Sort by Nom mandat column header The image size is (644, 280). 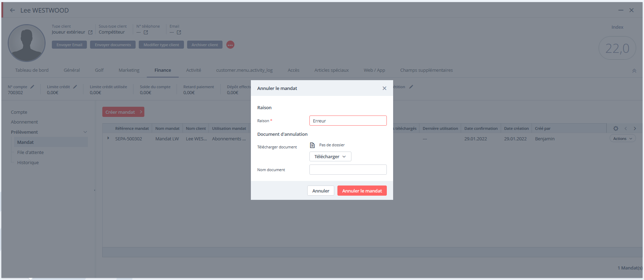(x=167, y=128)
